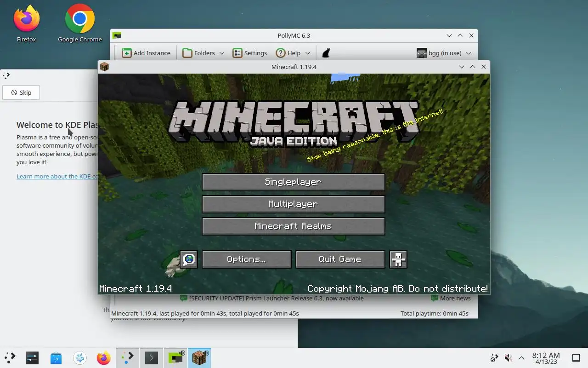Image resolution: width=588 pixels, height=368 pixels.
Task: Open the Google Chrome desktop shortcut icon
Action: pos(80,24)
